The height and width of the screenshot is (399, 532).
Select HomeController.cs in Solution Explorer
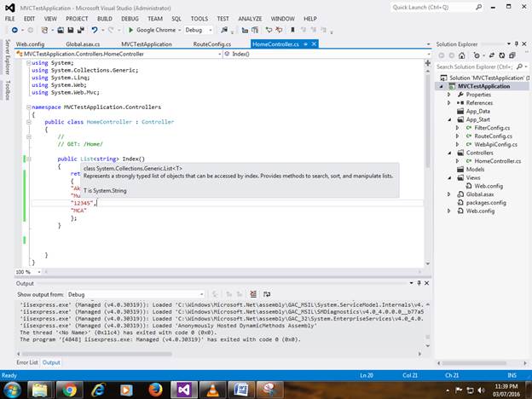496,160
